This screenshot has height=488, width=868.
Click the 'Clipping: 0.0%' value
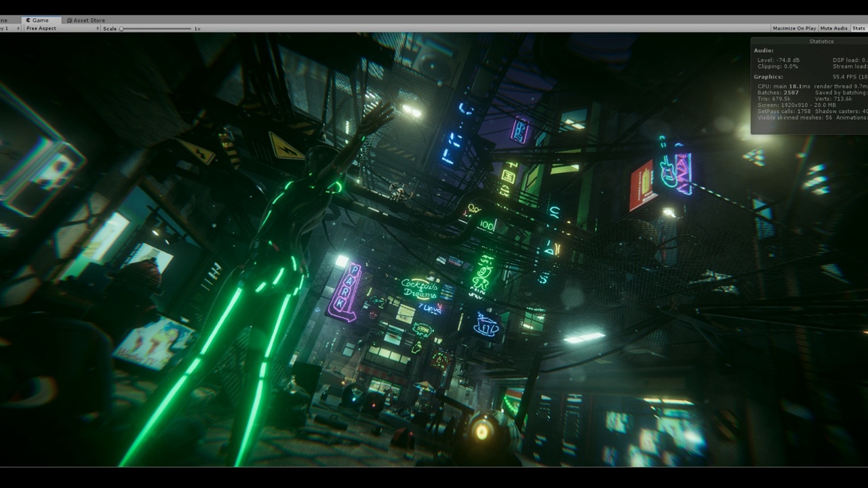(778, 66)
